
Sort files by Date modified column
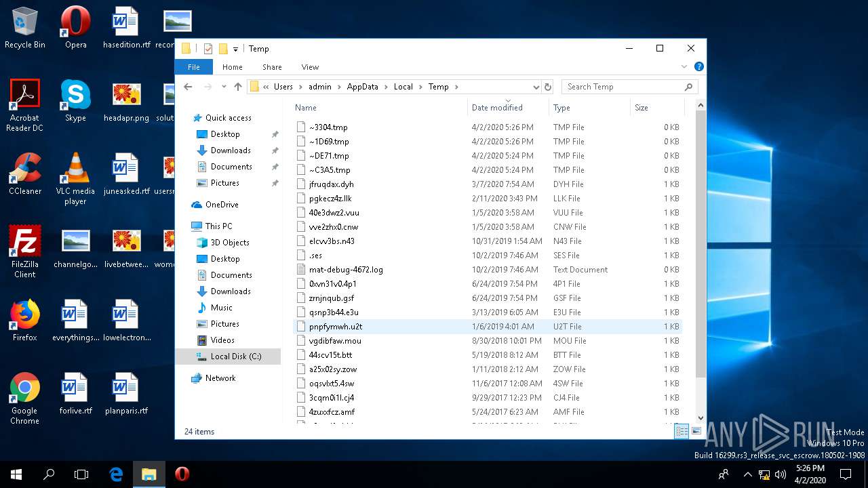(508, 108)
